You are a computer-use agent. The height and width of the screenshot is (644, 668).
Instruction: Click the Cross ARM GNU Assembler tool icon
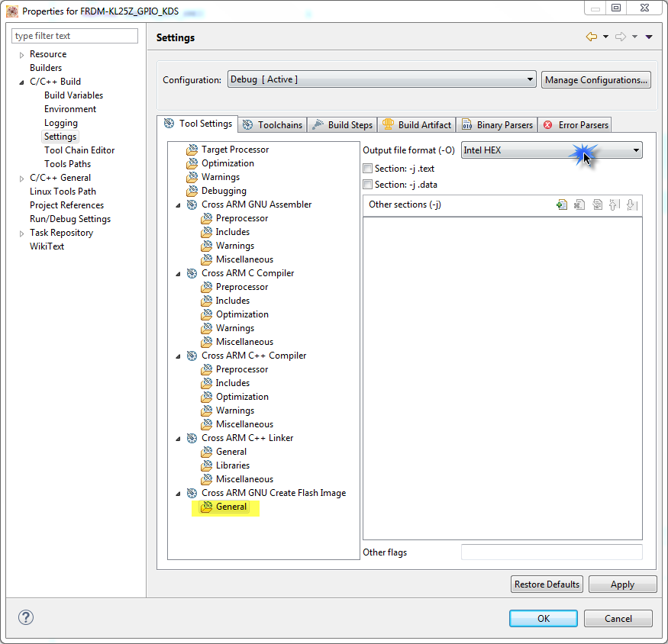pyautogui.click(x=192, y=204)
